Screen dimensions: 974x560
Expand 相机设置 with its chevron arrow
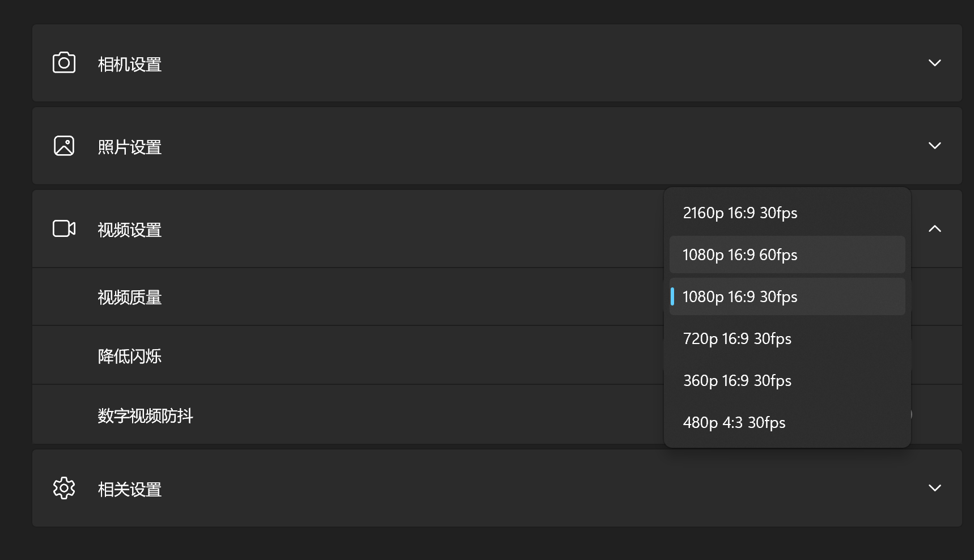click(x=935, y=63)
